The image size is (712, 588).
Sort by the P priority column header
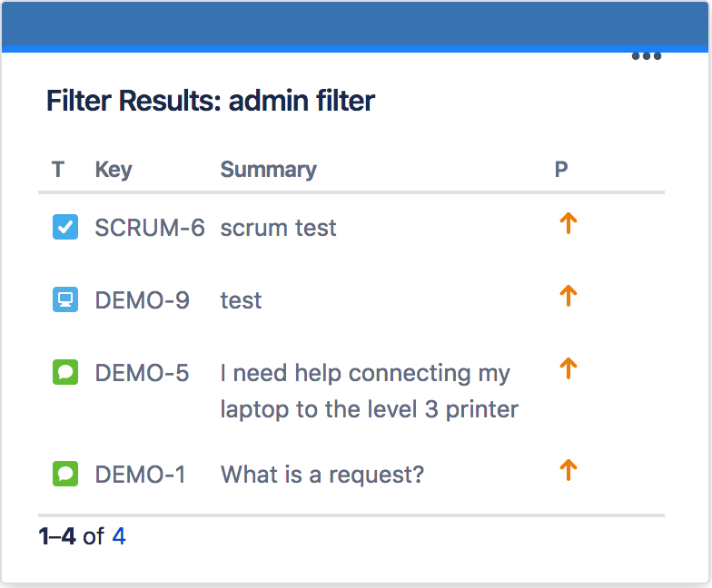pyautogui.click(x=561, y=170)
